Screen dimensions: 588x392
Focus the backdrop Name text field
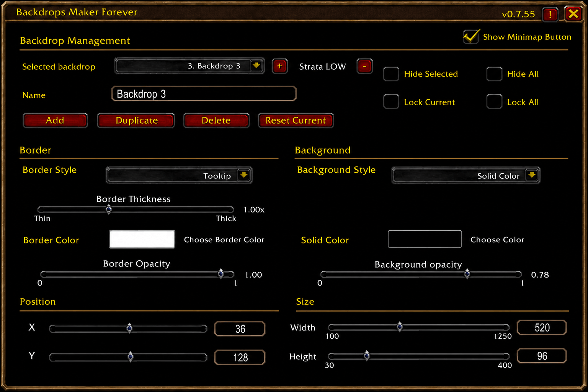204,94
